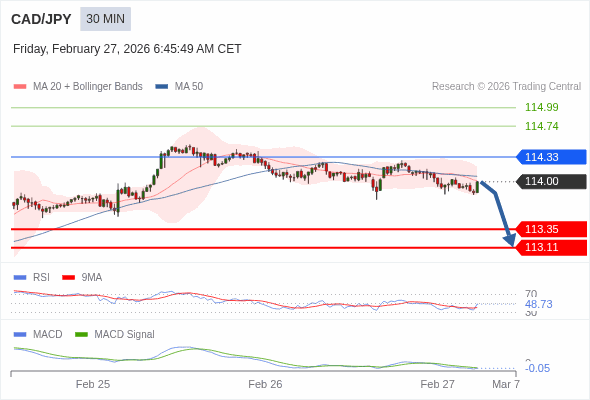
Task: Click the chart date and time line
Action: pos(127,49)
